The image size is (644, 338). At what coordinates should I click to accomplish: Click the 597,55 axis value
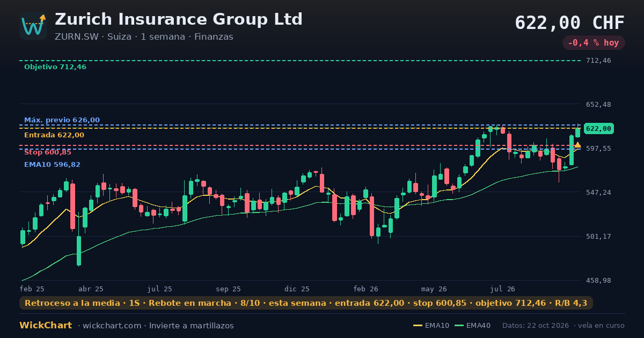[x=598, y=149]
